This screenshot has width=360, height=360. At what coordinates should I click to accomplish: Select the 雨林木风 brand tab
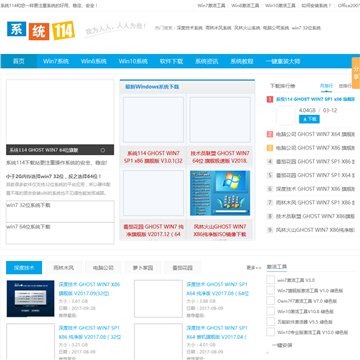click(64, 268)
